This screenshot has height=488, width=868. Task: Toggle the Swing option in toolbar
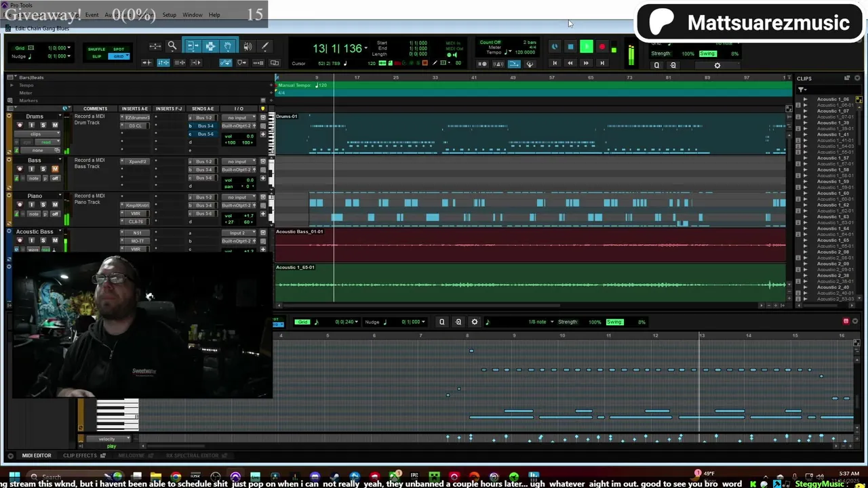coord(708,54)
